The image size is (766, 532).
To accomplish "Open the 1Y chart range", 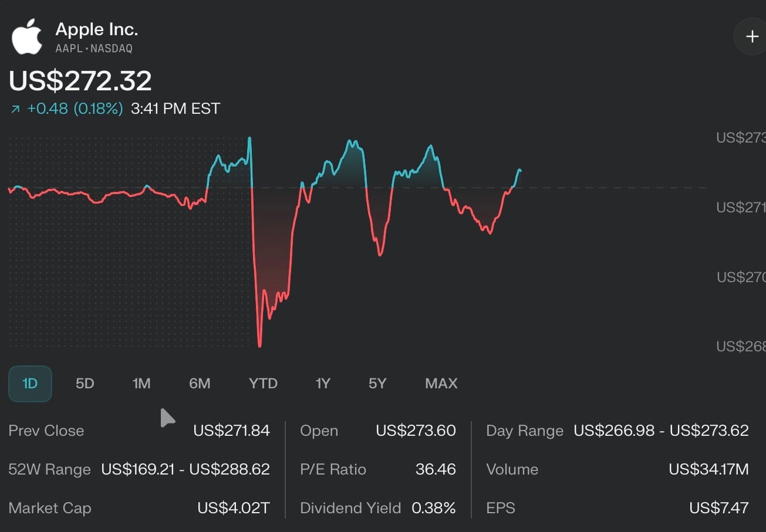I will [323, 384].
